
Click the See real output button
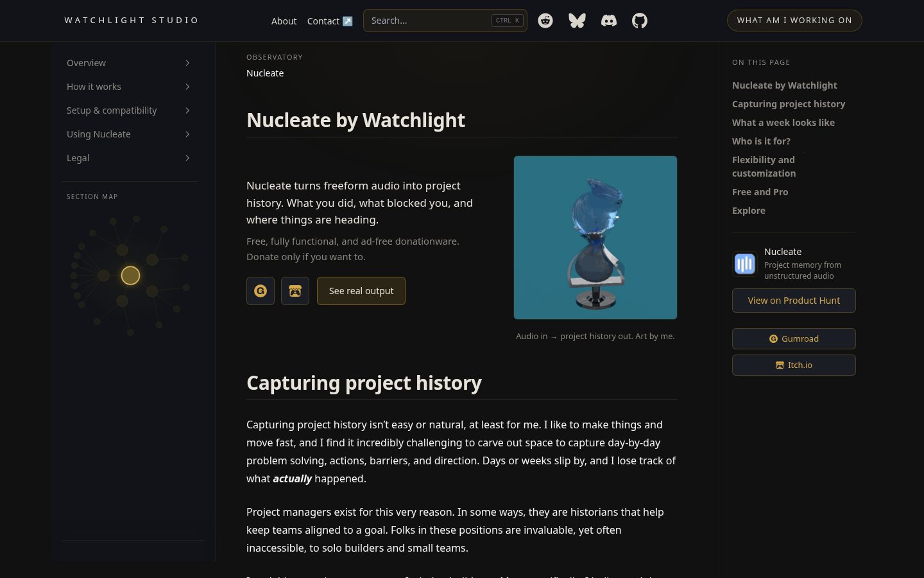click(x=361, y=291)
